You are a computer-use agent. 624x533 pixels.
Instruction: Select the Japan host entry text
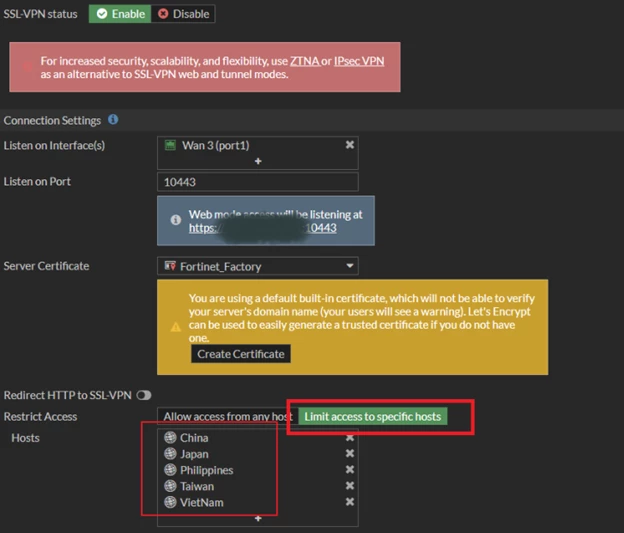(194, 454)
